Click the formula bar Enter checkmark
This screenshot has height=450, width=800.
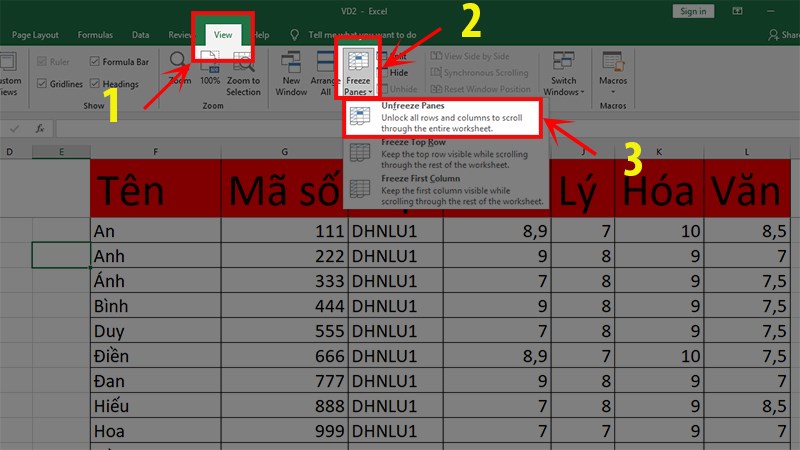[14, 129]
